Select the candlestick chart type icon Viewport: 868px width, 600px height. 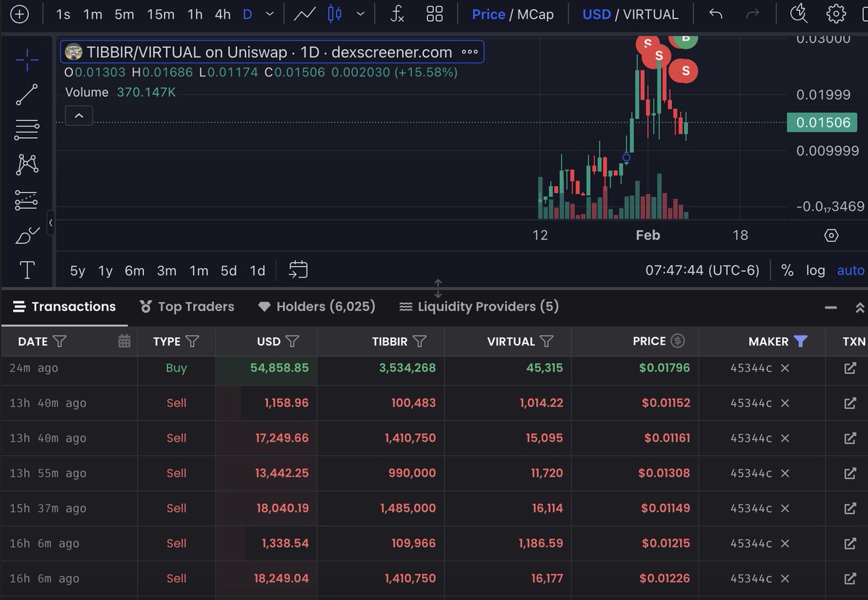(x=334, y=14)
